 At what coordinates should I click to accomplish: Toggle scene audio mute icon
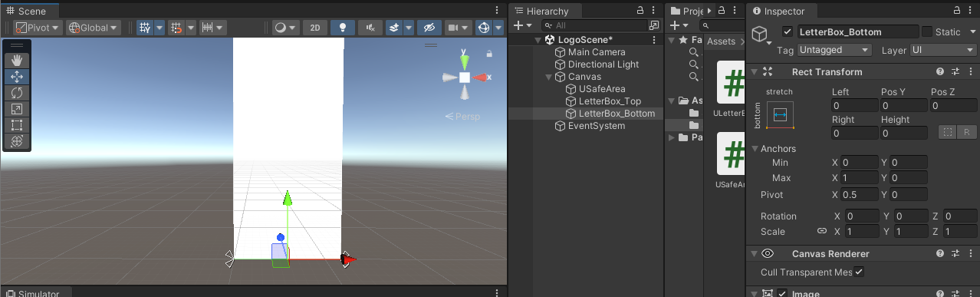click(370, 27)
